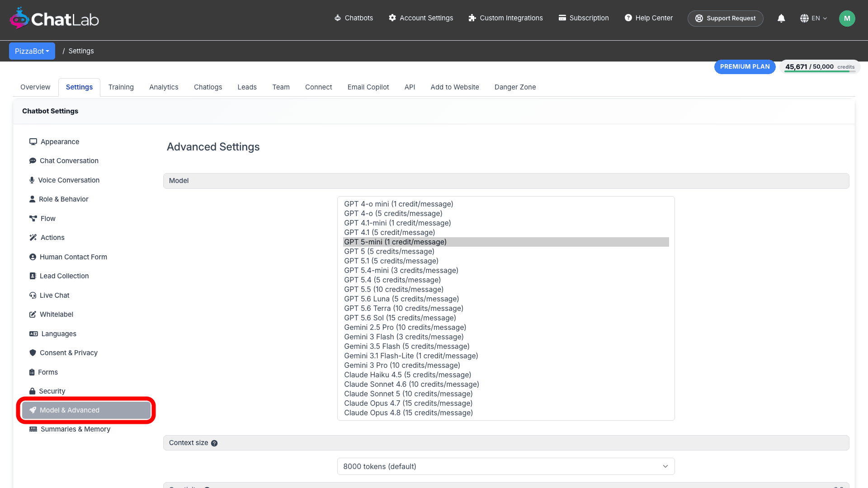The image size is (868, 488).
Task: Open the Danger Zone tab
Action: pyautogui.click(x=515, y=87)
